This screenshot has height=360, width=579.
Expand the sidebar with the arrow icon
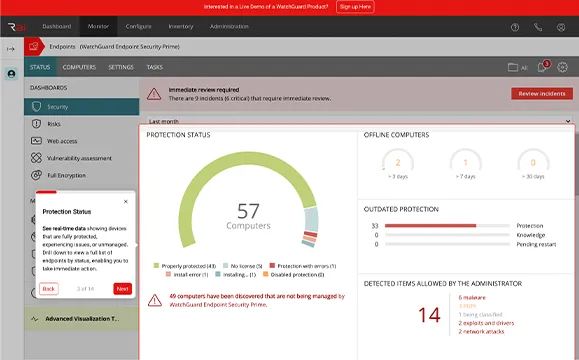11,49
